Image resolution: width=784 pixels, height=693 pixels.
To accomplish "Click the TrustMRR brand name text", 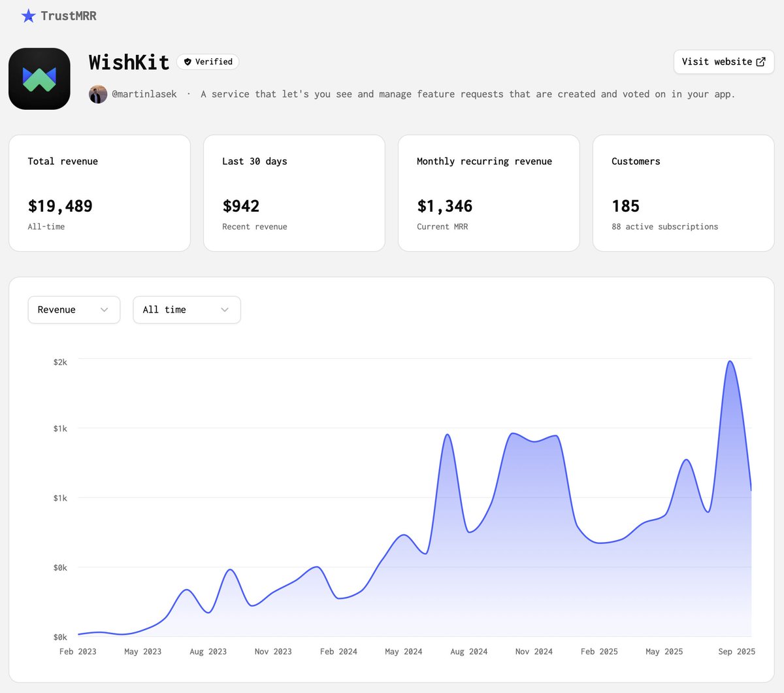I will [x=69, y=16].
